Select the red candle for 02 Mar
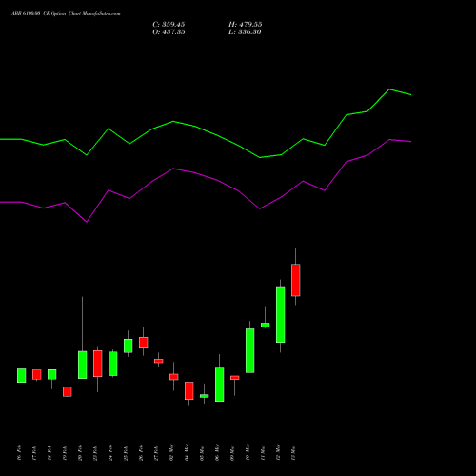 174,377
